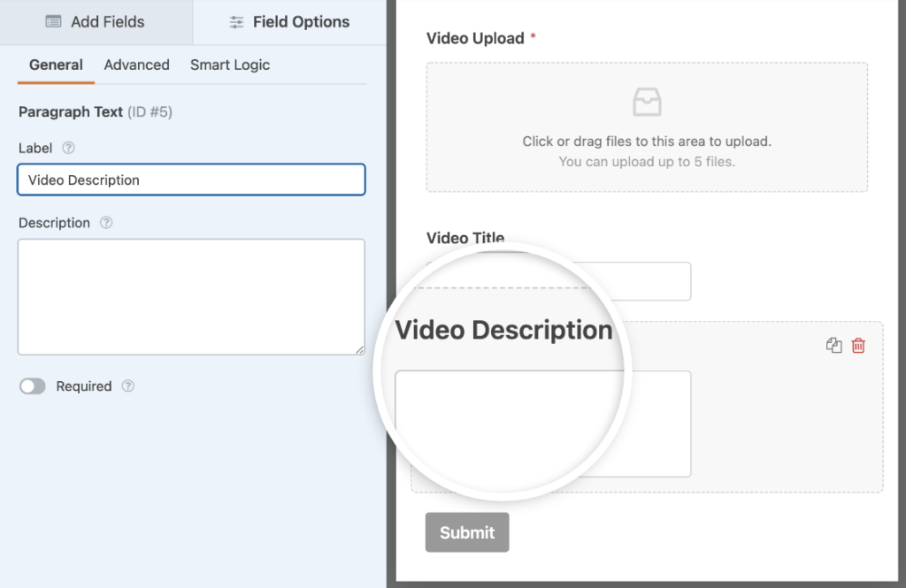
Task: Duplicate the Video Description field
Action: [x=833, y=345]
